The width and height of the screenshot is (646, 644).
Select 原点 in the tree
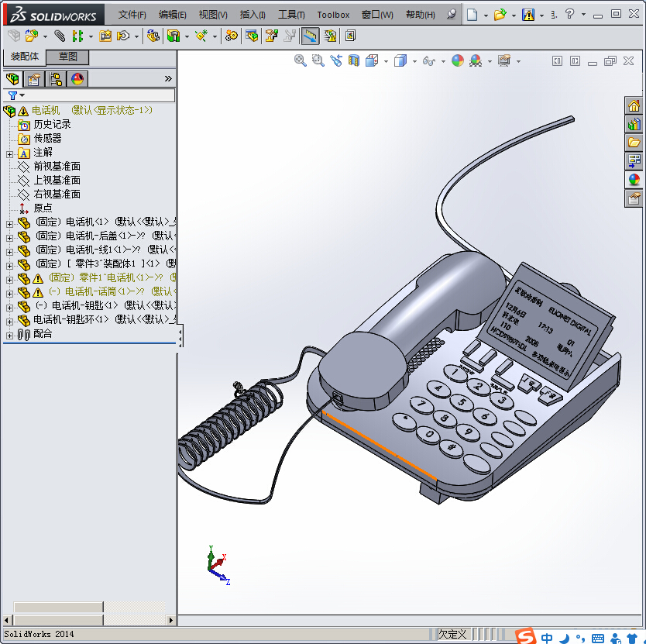pos(43,208)
